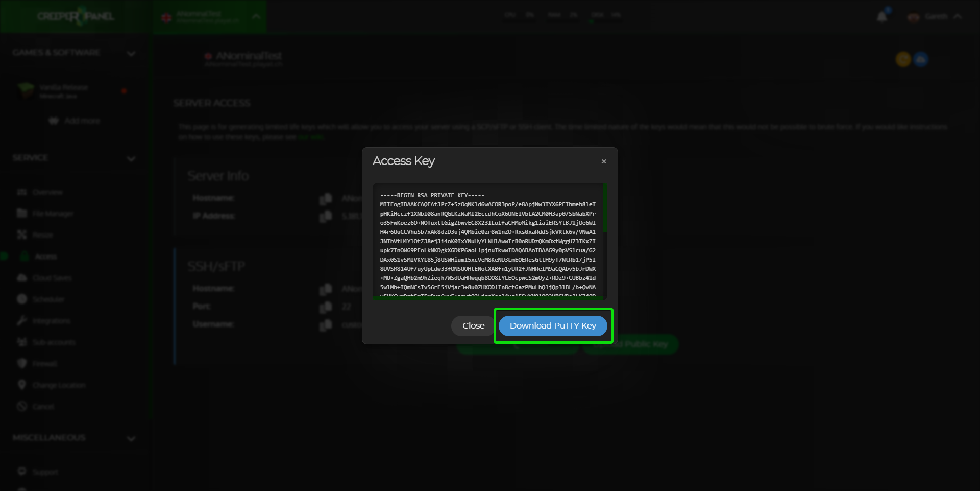Click the BEGIN RSA PRIVATE KEY line
980x491 pixels.
(432, 195)
